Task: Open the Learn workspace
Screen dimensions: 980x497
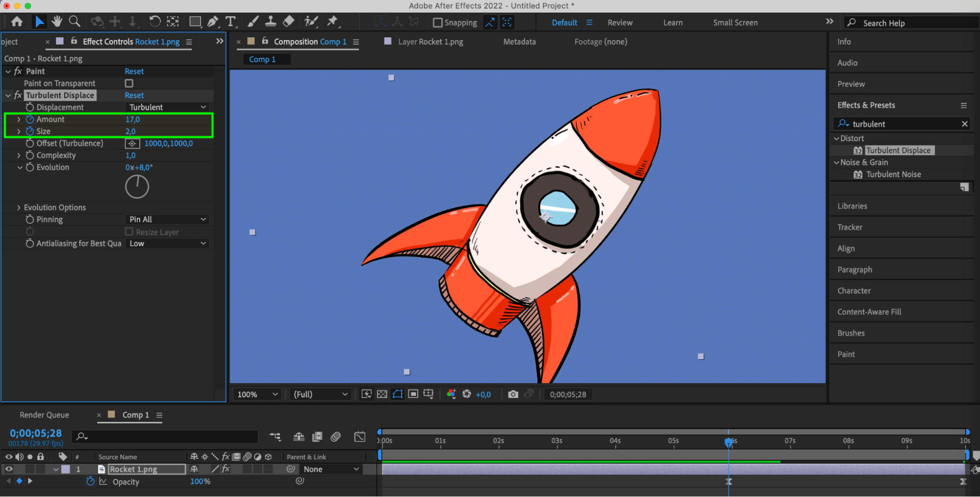Action: point(673,23)
